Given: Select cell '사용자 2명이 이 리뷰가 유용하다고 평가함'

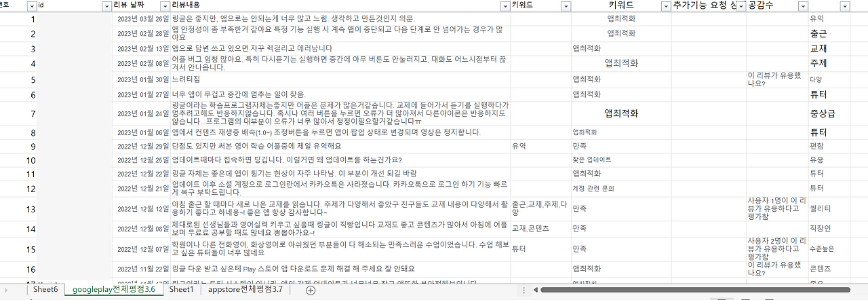Looking at the screenshot, I should (x=777, y=249).
